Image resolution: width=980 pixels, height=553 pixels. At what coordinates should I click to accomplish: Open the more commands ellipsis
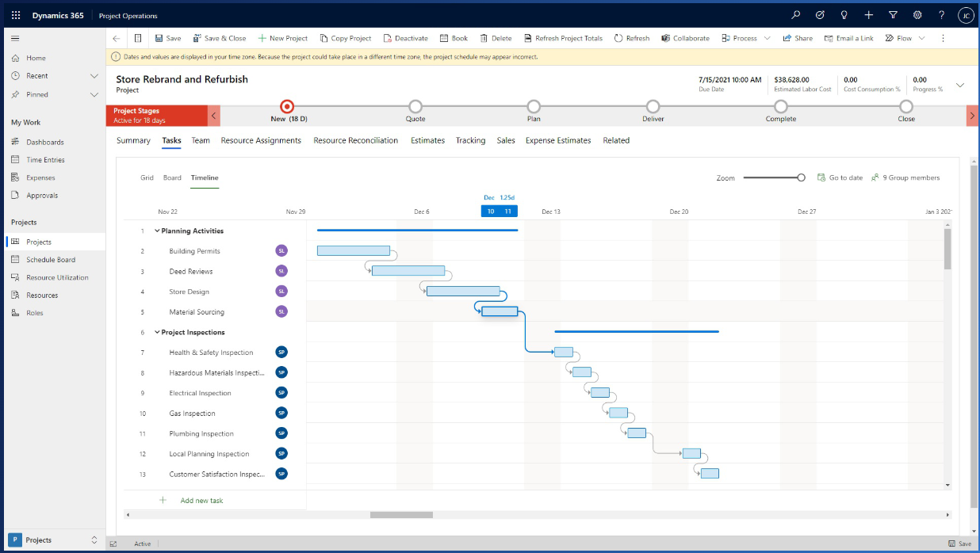943,38
